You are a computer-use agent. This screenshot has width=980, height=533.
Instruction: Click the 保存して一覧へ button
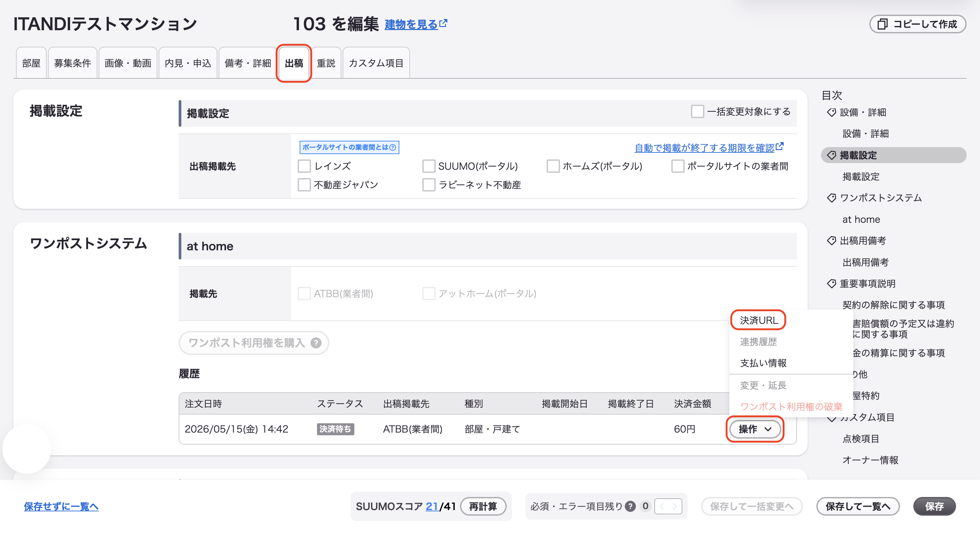(858, 506)
